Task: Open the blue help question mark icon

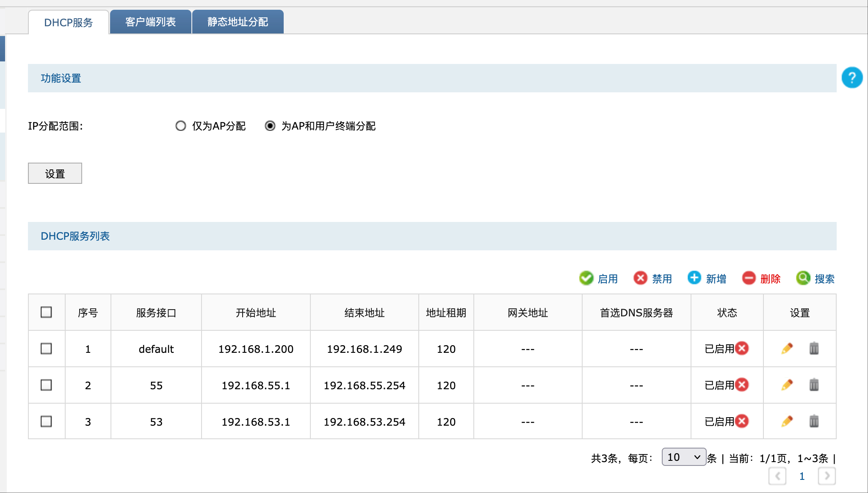Action: click(852, 78)
